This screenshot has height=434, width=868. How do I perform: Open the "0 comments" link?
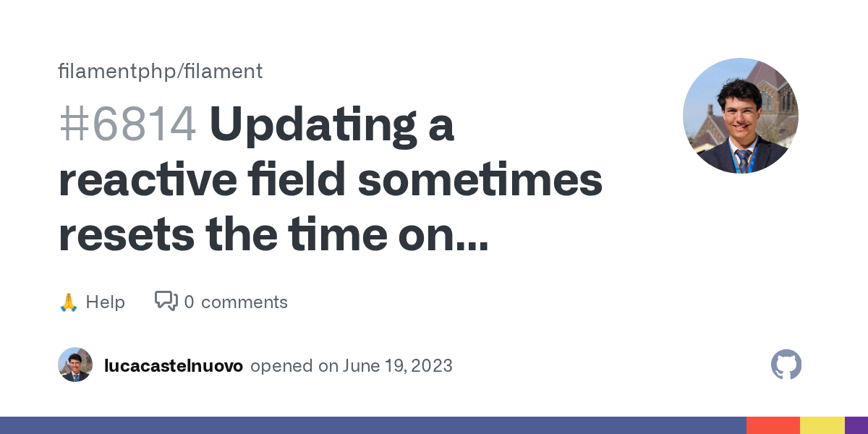point(236,302)
